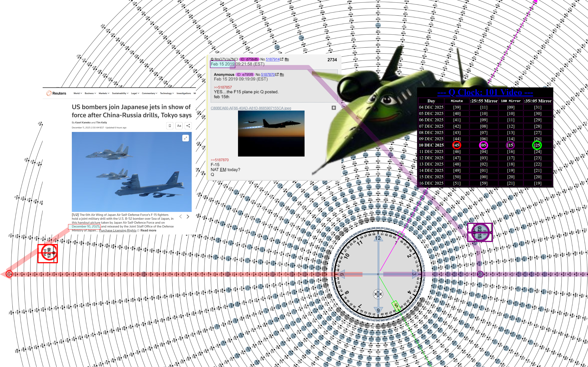The width and height of the screenshot is (588, 367).
Task: Click the Reuters logo
Action: point(56,93)
